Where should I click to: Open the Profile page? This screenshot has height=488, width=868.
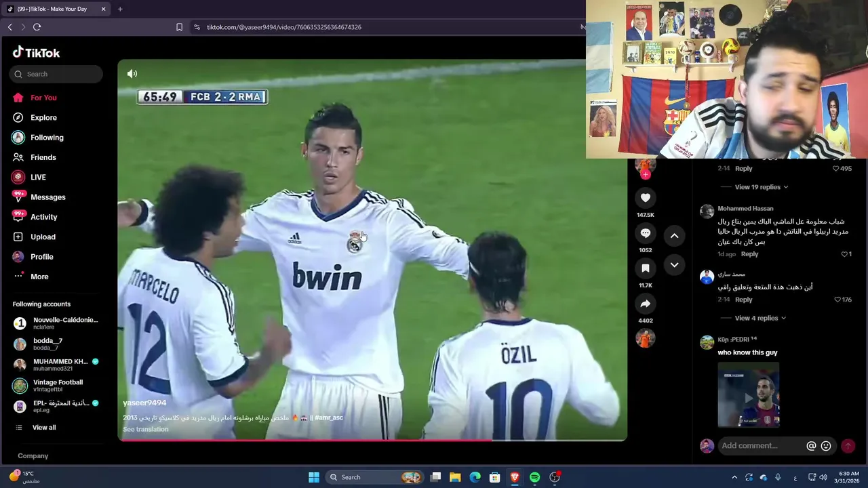point(41,257)
